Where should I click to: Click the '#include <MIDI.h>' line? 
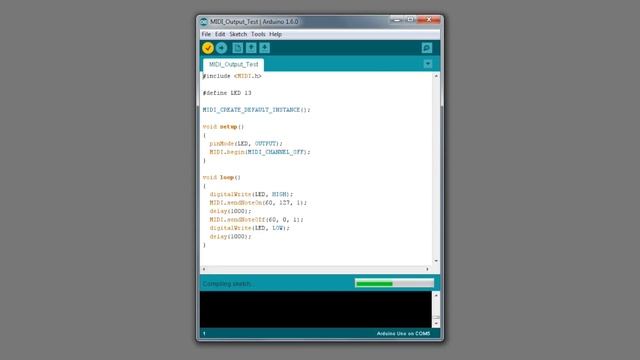(x=232, y=76)
